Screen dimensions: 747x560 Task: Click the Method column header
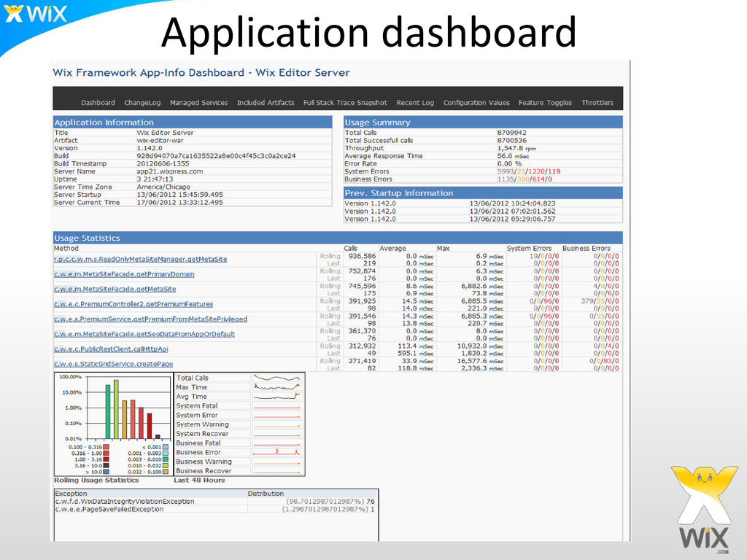tap(66, 248)
